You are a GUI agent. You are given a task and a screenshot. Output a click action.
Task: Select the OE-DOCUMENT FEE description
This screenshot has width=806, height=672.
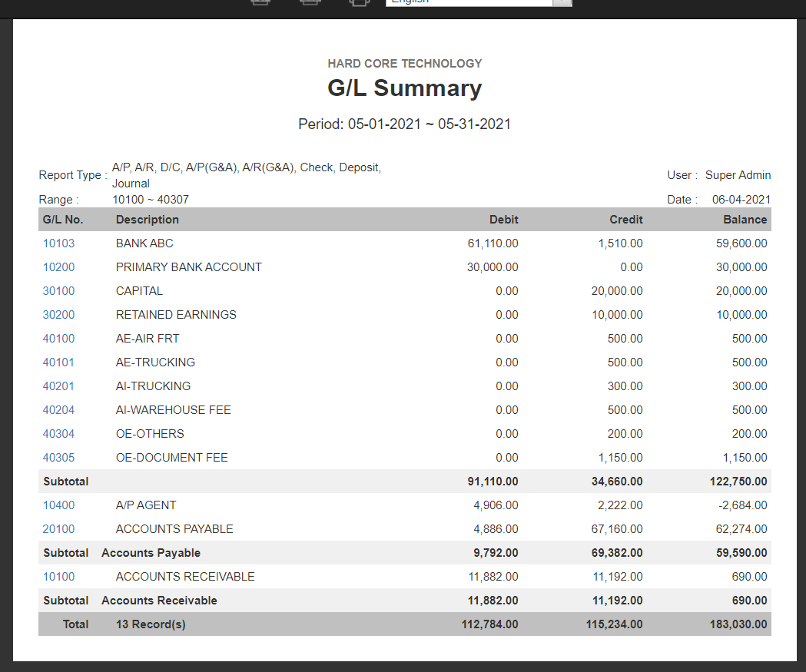click(x=171, y=458)
